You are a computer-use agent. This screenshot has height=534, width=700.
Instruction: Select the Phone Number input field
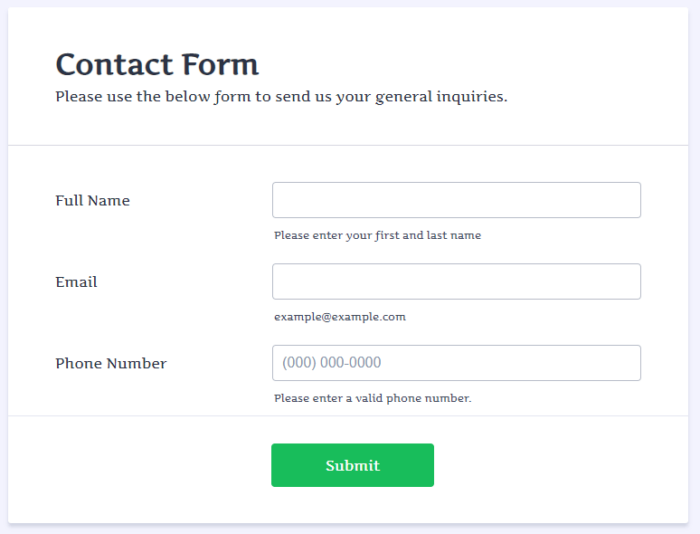pos(500,363)
